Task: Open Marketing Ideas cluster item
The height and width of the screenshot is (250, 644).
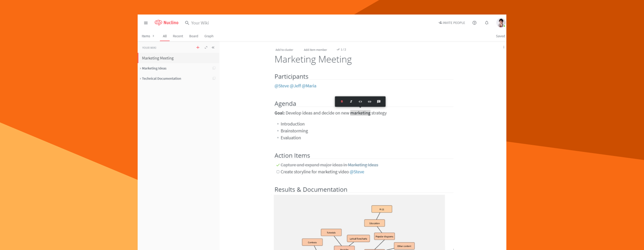Action: tap(154, 68)
